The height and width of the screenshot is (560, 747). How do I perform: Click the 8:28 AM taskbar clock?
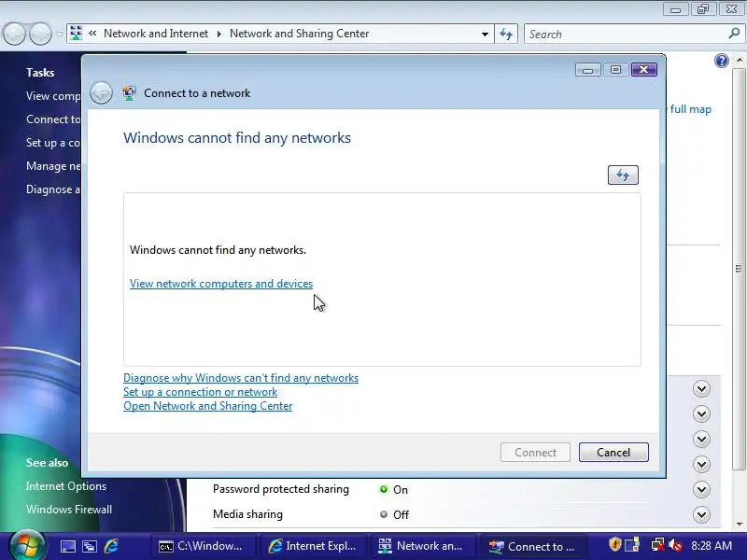712,546
